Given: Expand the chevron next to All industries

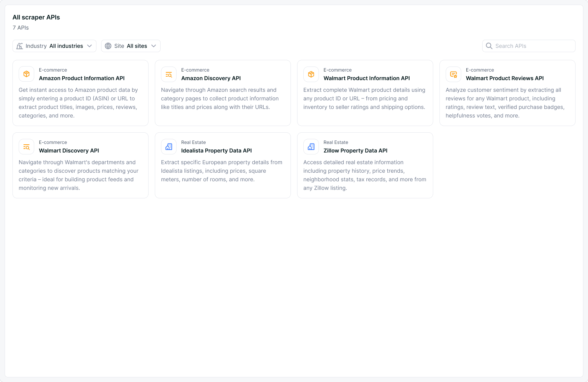Looking at the screenshot, I should tap(89, 46).
